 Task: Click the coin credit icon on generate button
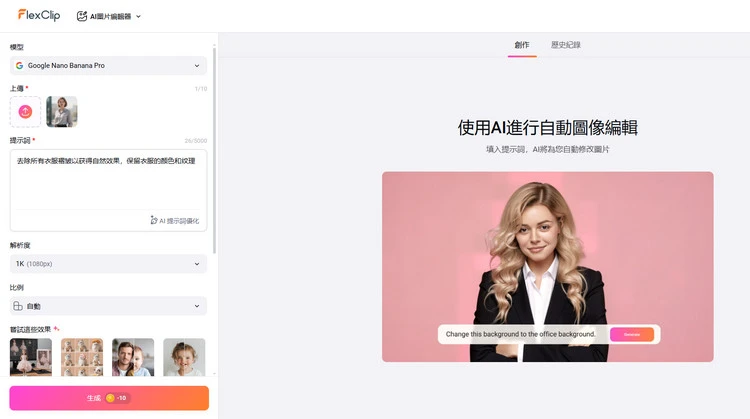point(110,398)
